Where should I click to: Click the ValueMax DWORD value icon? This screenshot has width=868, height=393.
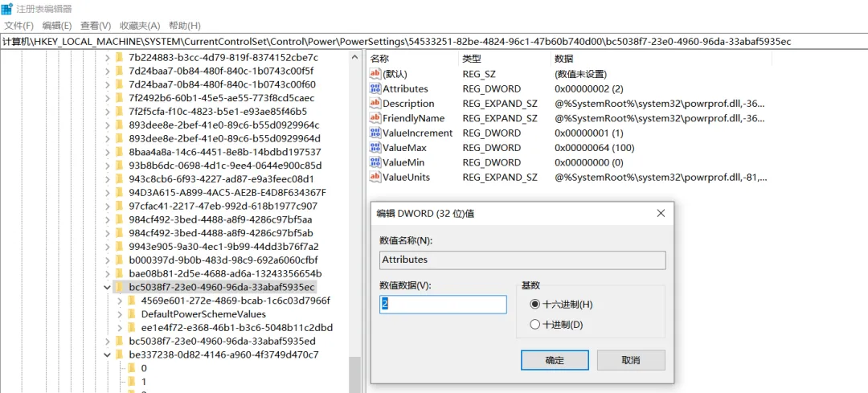click(x=375, y=148)
